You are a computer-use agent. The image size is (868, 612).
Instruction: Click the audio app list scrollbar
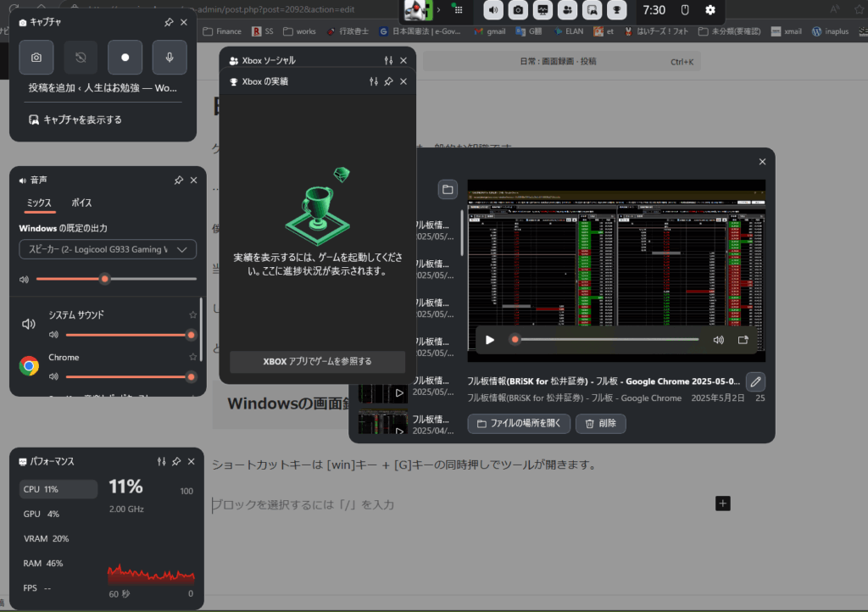click(201, 329)
